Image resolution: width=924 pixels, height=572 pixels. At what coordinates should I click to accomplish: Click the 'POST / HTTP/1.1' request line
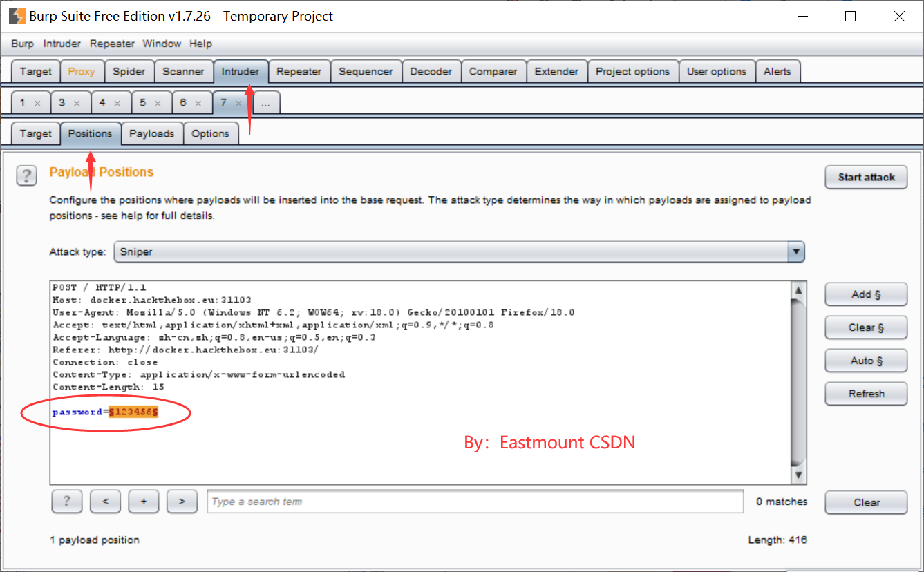pyautogui.click(x=100, y=287)
